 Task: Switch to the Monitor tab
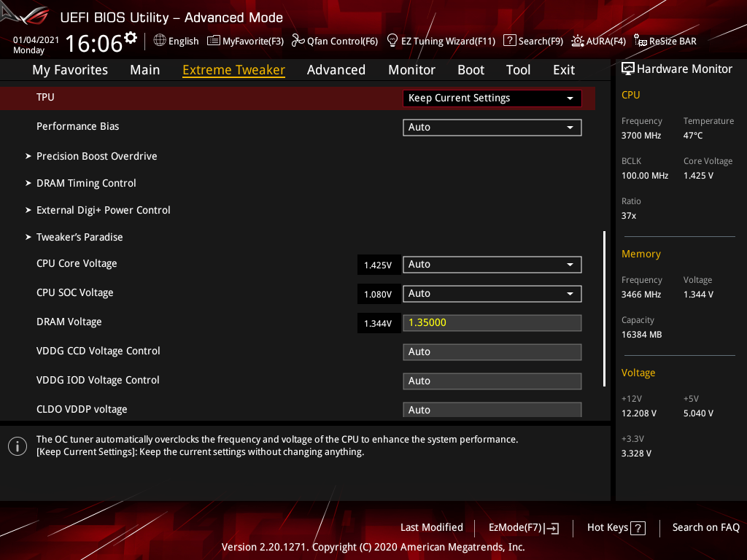point(411,70)
